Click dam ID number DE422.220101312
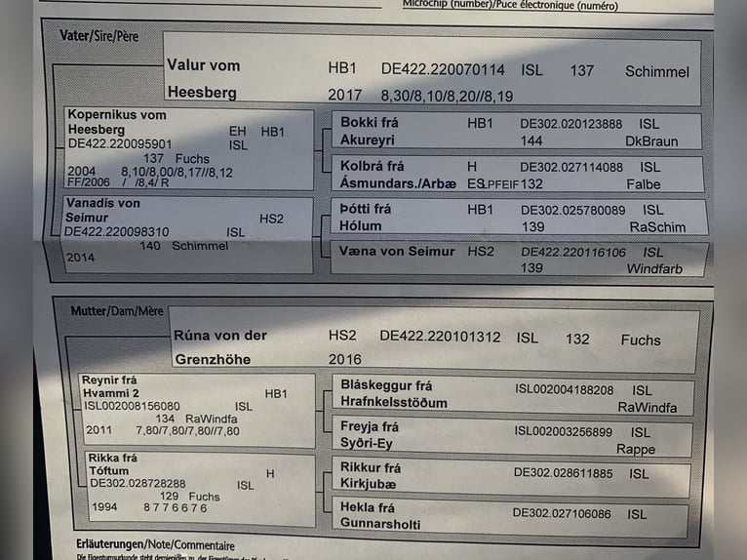 coord(440,337)
